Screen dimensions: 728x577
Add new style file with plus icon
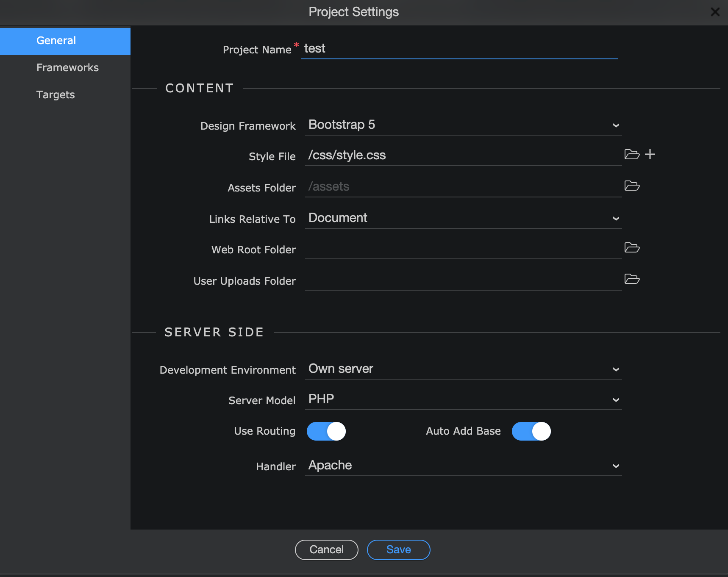(x=650, y=154)
